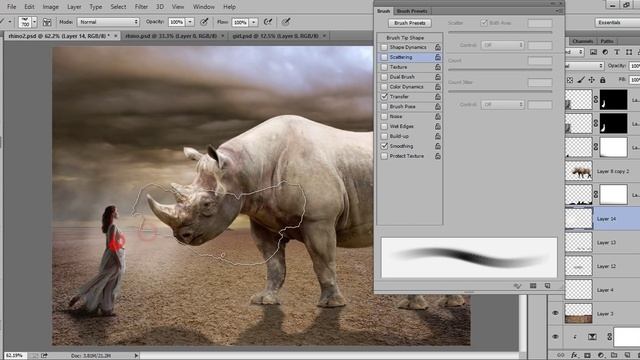Open Scatter Control dropdown
Viewport: 640px width, 360px height.
[502, 45]
